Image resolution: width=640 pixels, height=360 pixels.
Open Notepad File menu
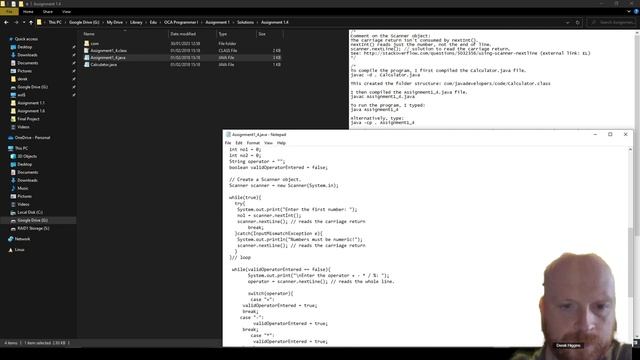(x=228, y=143)
